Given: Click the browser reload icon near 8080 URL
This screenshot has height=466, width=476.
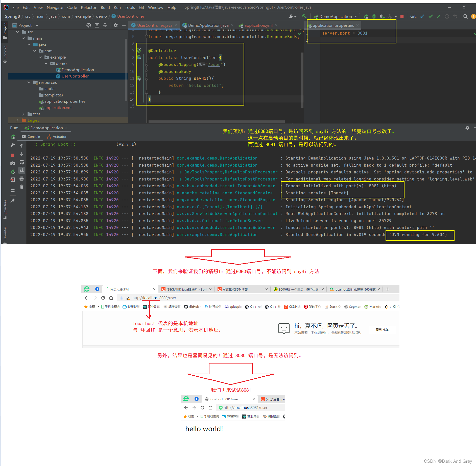Looking at the screenshot, I should [103, 298].
